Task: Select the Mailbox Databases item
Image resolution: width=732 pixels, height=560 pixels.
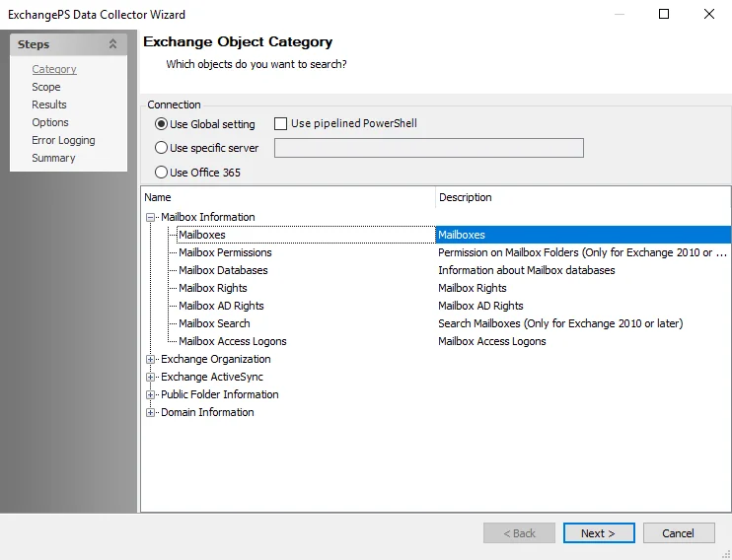Action: 223,270
